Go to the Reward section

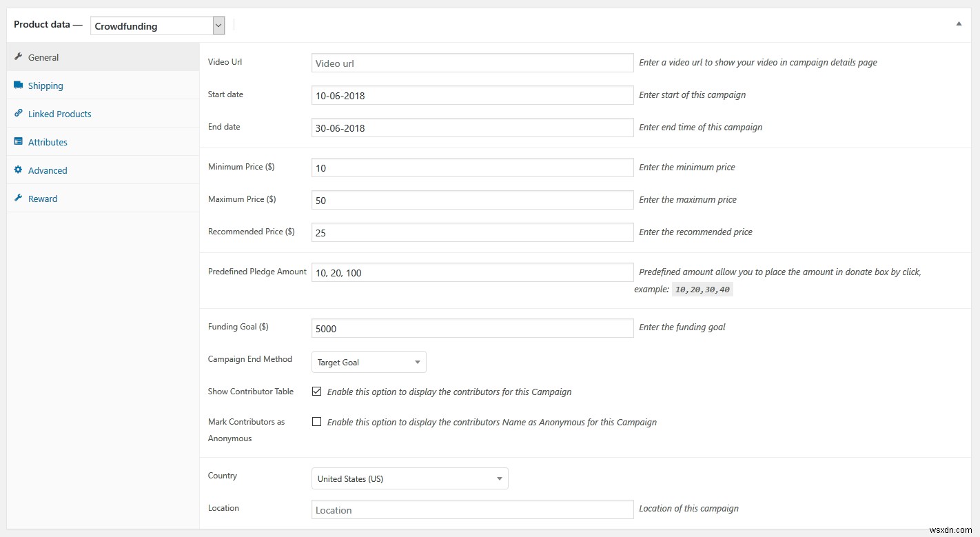(x=43, y=198)
